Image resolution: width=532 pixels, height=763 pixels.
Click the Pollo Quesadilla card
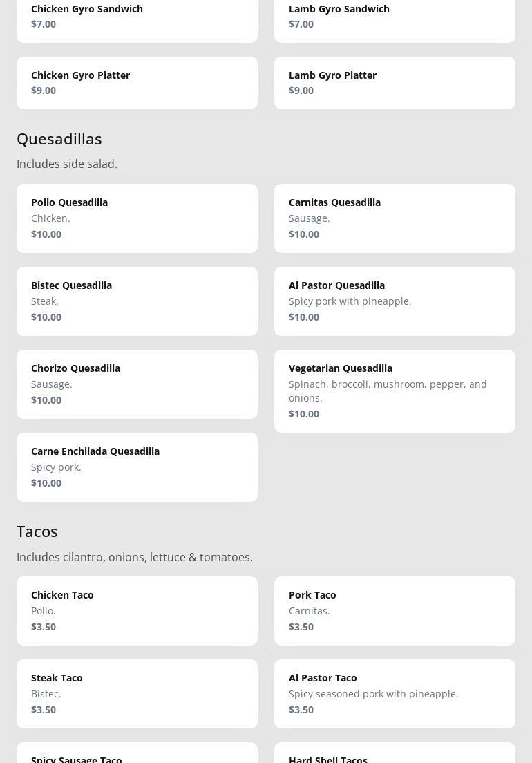coord(137,218)
